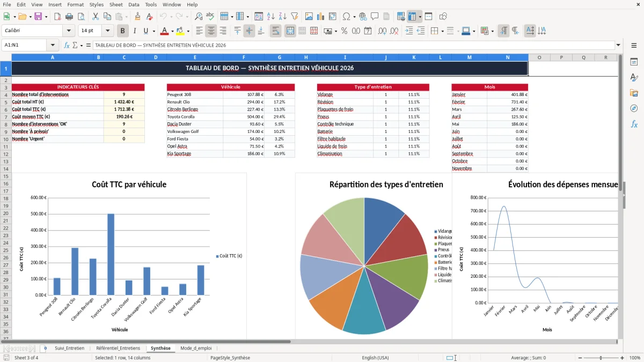644x362 pixels.
Task: Toggle Bold formatting button
Action: 122,31
